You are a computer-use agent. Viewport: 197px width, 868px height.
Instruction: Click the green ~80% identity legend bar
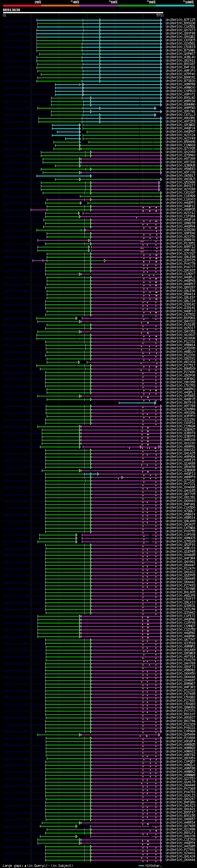(x=137, y=6)
